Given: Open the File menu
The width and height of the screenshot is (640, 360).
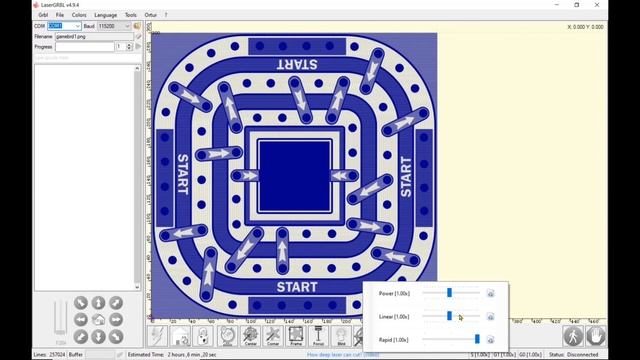Looking at the screenshot, I should [x=60, y=15].
